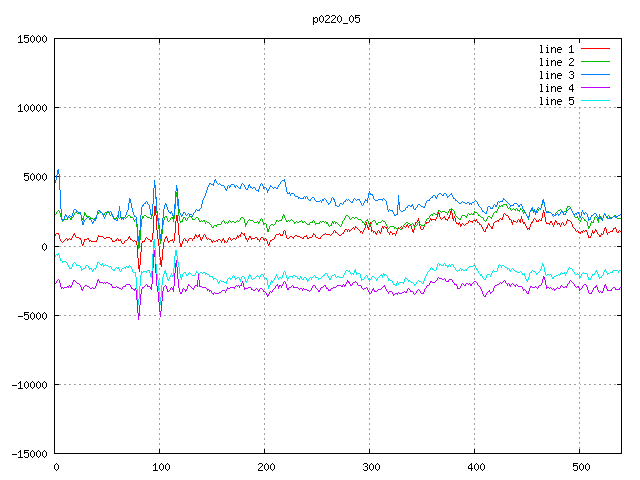Choose the "line 4" legend entry text
Viewport: 640px width, 480px height.
click(x=557, y=88)
